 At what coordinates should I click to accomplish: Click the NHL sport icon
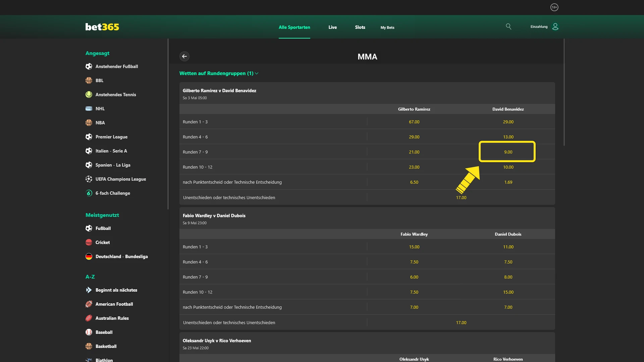[x=89, y=109]
